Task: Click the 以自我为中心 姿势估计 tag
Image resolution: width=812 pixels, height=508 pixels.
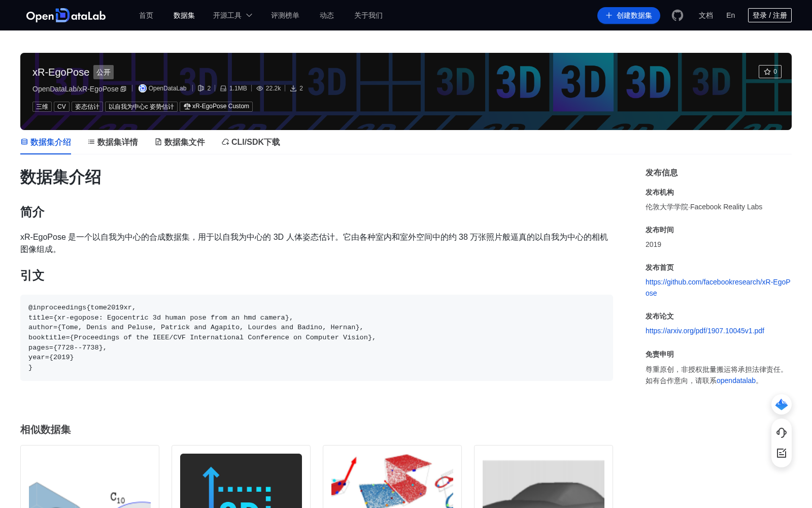Action: [x=141, y=107]
